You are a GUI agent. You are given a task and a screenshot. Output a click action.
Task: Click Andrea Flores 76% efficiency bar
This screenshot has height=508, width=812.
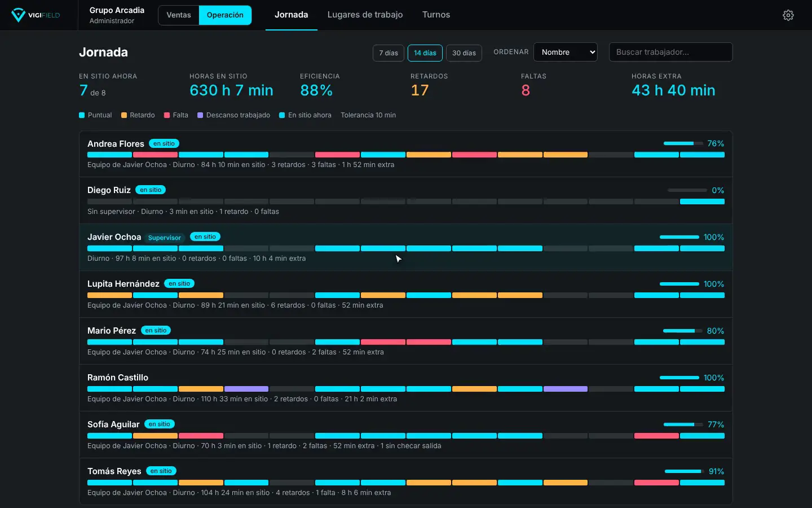[x=683, y=143]
